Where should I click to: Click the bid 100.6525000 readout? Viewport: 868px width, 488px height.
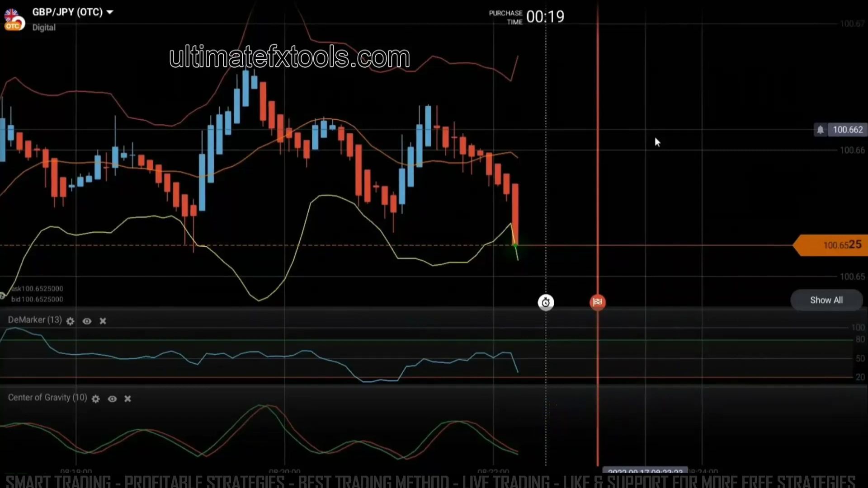37,299
